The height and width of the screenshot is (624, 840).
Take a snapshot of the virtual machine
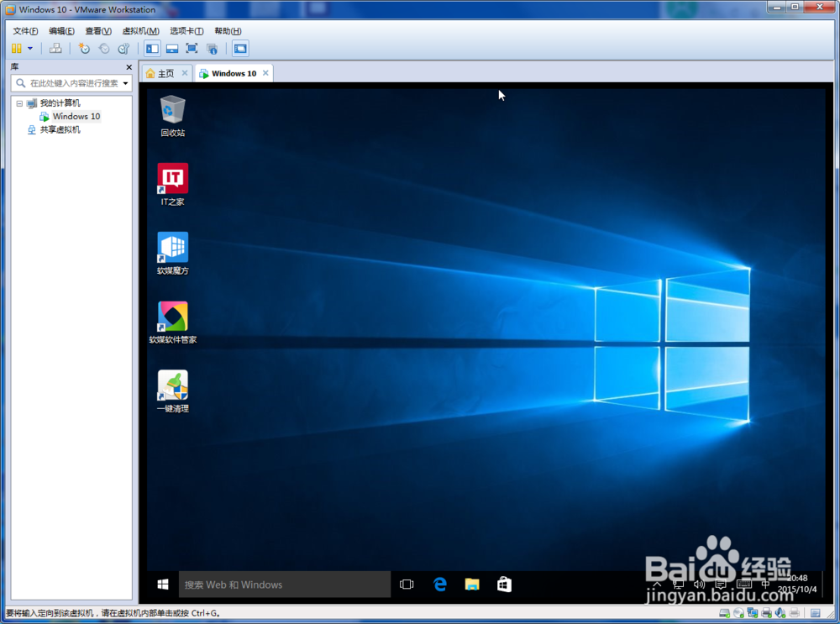pos(84,49)
